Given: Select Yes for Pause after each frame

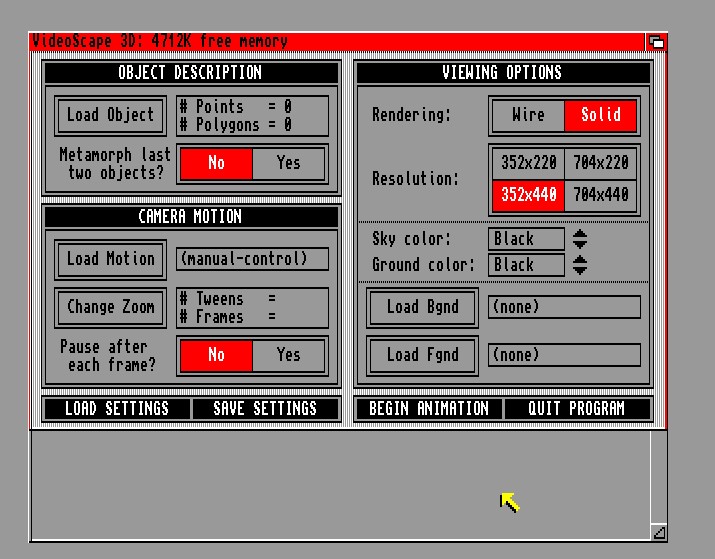Looking at the screenshot, I should click(288, 355).
